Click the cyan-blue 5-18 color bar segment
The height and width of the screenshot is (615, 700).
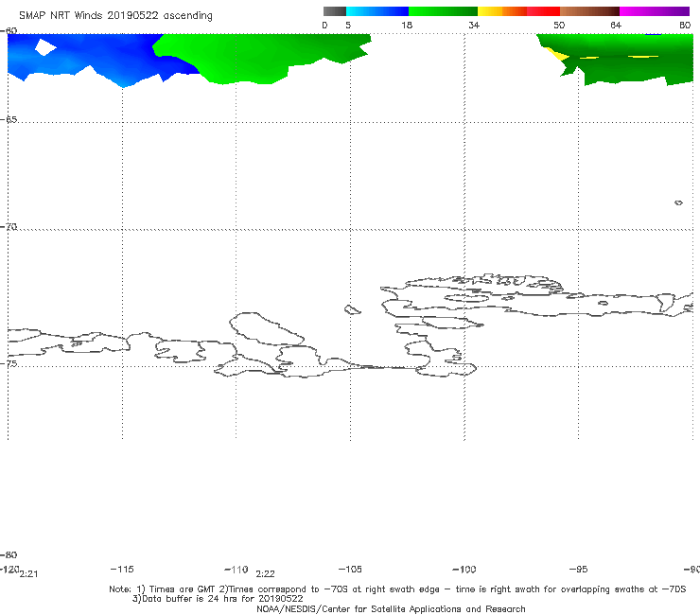(x=377, y=11)
